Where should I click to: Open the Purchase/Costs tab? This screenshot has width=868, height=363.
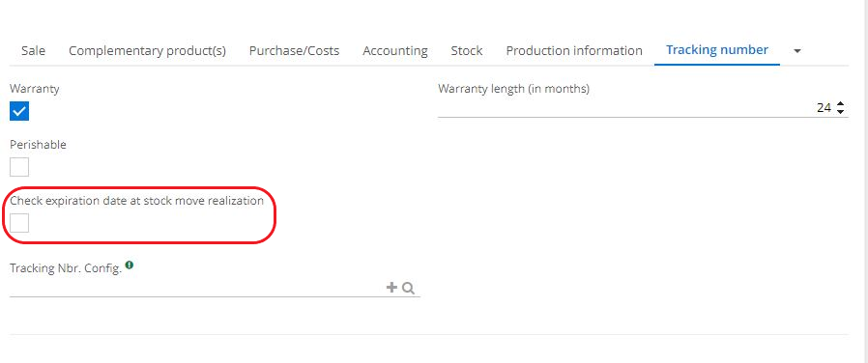coord(294,51)
